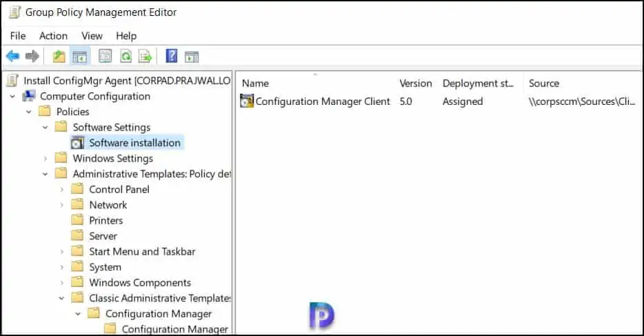Image resolution: width=644 pixels, height=336 pixels.
Task: Click the Back arrow toolbar button
Action: (x=12, y=57)
